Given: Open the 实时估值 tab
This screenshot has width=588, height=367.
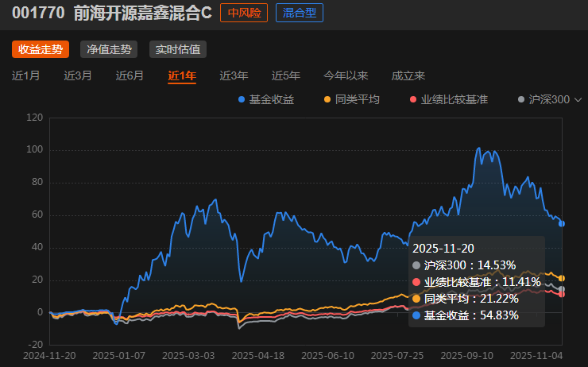Looking at the screenshot, I should 177,49.
